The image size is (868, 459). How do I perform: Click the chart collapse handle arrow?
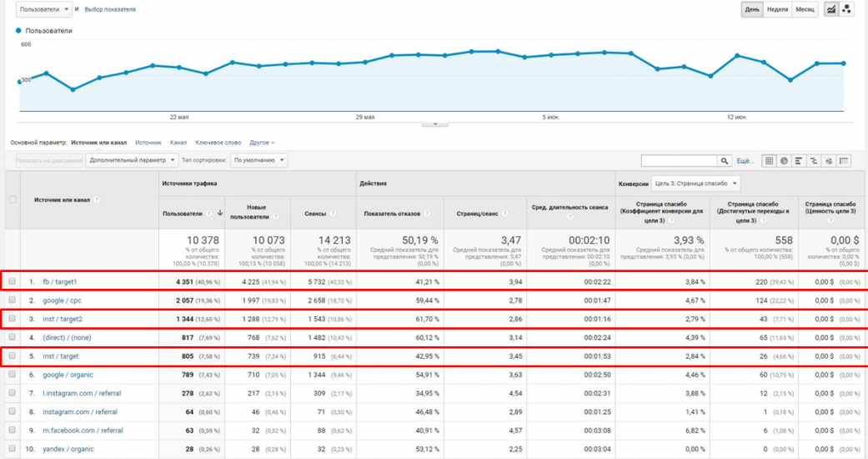click(x=435, y=124)
